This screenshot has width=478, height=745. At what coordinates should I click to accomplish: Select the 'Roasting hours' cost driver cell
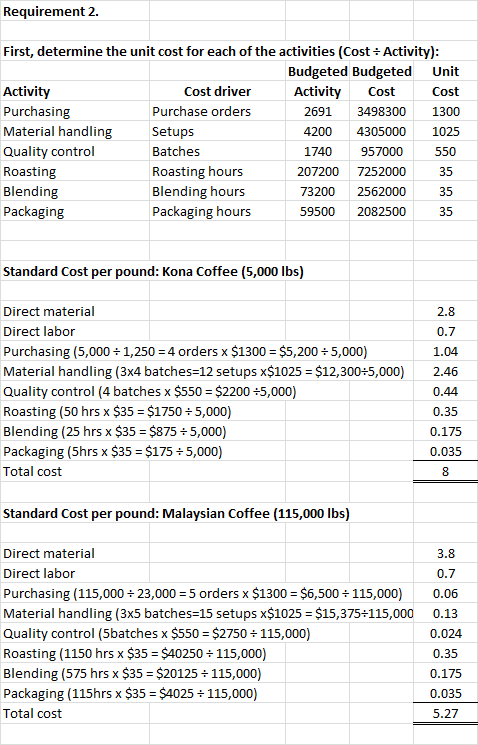(197, 171)
